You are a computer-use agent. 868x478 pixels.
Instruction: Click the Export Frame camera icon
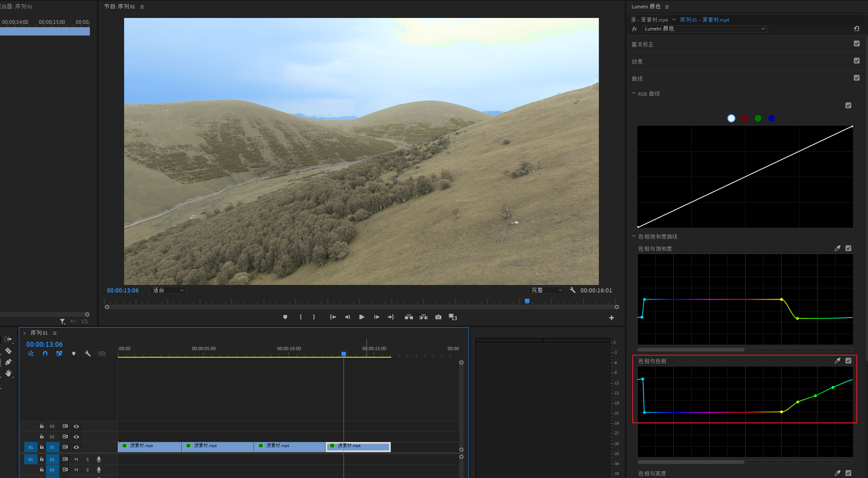[x=438, y=317]
